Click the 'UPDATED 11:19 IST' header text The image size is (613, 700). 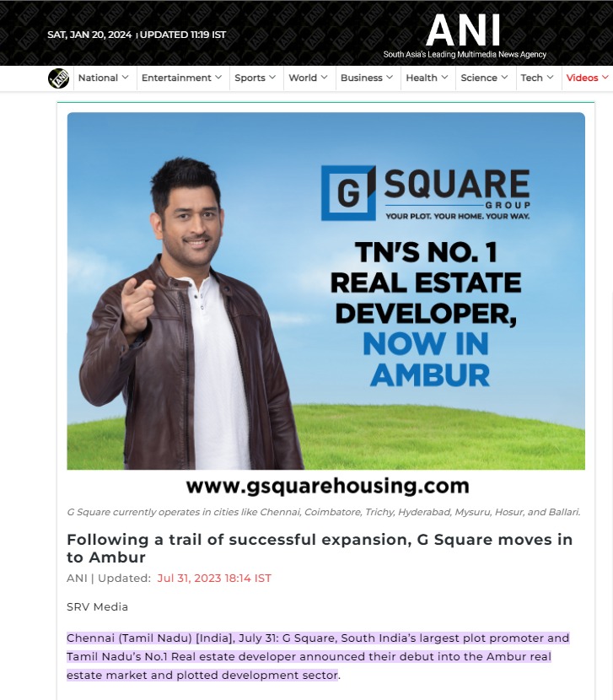click(x=183, y=35)
